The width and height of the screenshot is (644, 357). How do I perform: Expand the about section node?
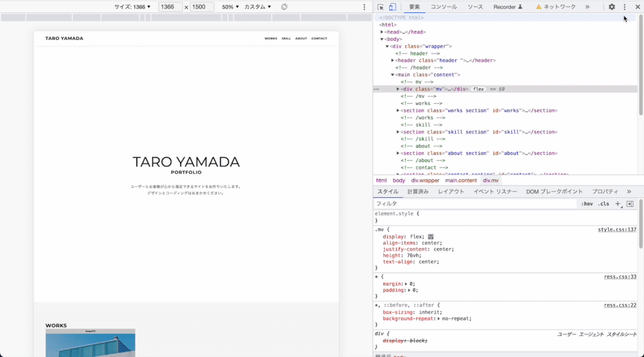point(398,153)
